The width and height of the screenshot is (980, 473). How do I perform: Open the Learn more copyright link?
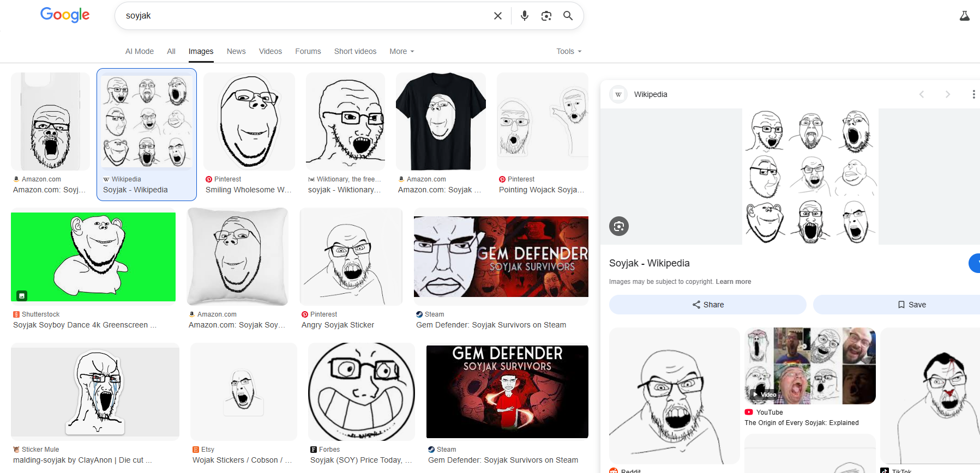733,282
